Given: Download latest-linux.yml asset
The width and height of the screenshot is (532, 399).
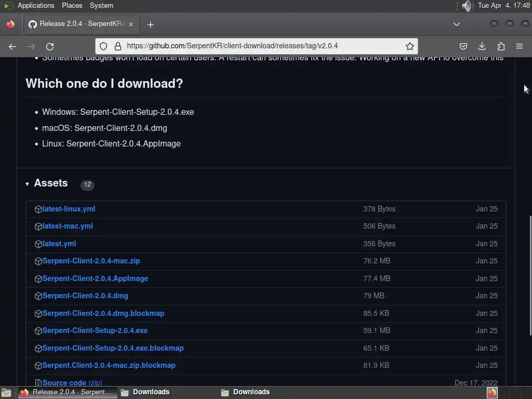Looking at the screenshot, I should (x=69, y=209).
